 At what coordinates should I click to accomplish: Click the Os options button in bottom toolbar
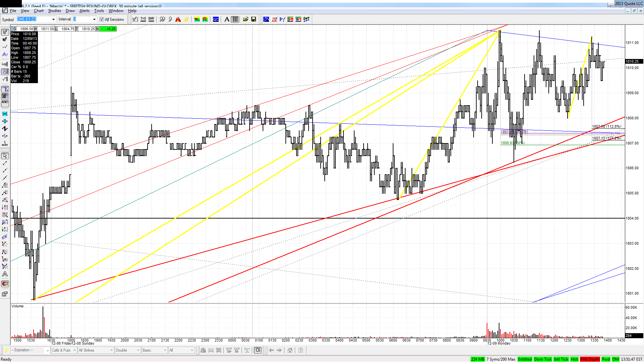click(x=258, y=350)
